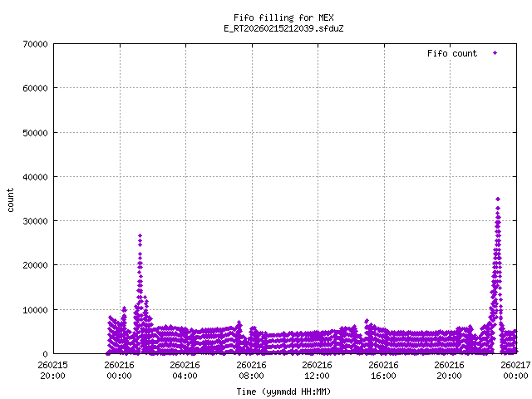Click the 260215 20:00 x-axis tick label
Image resolution: width=532 pixels, height=399 pixels.
(x=53, y=369)
